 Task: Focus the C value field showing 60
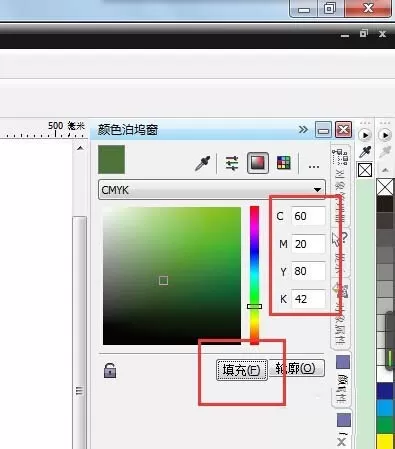pyautogui.click(x=308, y=216)
